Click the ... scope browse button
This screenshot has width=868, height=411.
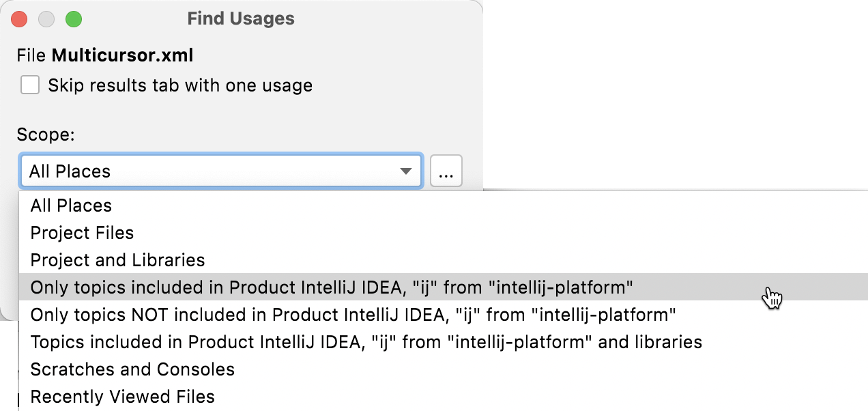[x=446, y=171]
